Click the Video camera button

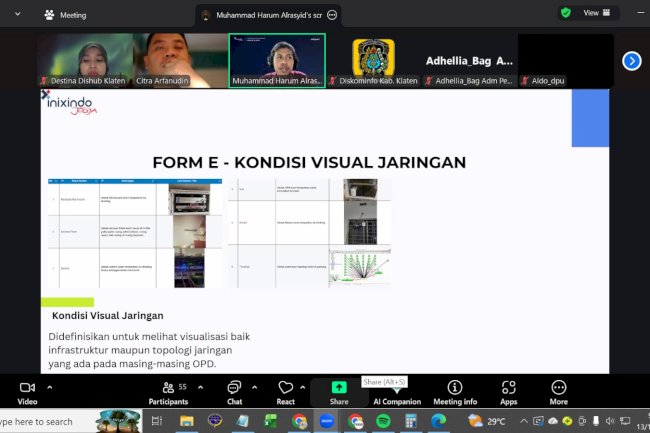pyautogui.click(x=27, y=393)
